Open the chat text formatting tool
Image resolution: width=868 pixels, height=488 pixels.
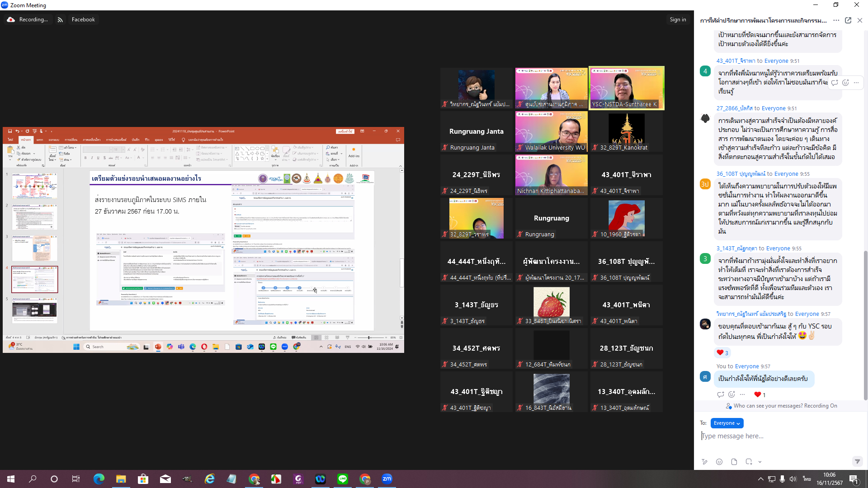704,461
